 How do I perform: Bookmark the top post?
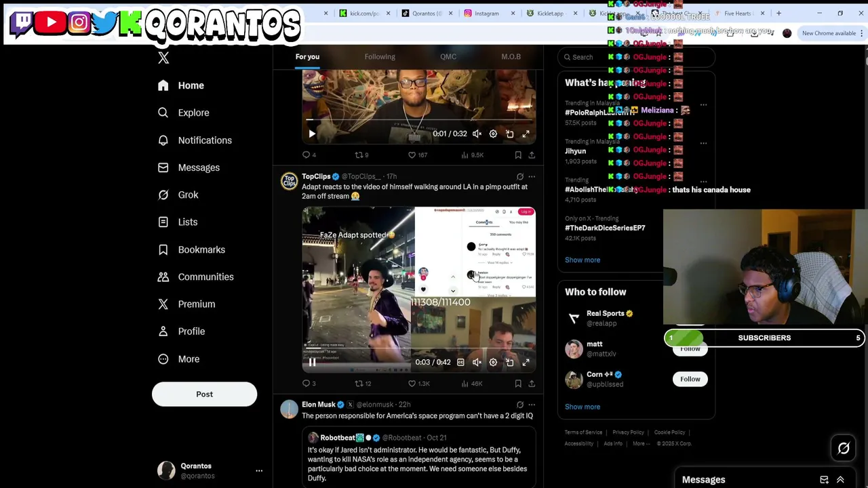click(x=518, y=155)
